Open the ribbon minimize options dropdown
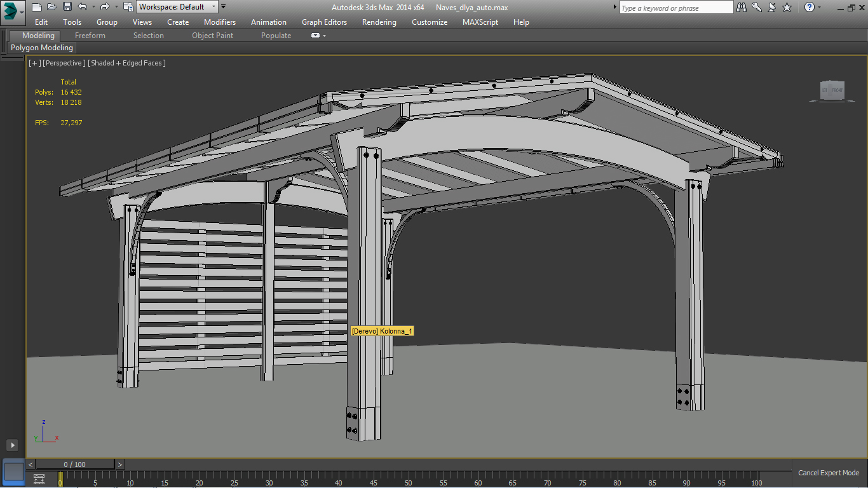This screenshot has height=488, width=868. coord(324,36)
